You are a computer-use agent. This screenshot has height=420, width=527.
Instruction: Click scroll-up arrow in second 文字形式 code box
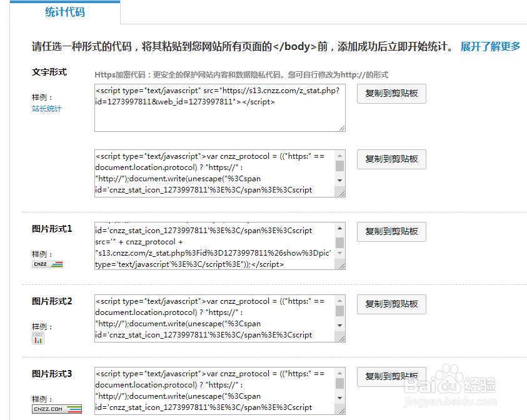[340, 156]
